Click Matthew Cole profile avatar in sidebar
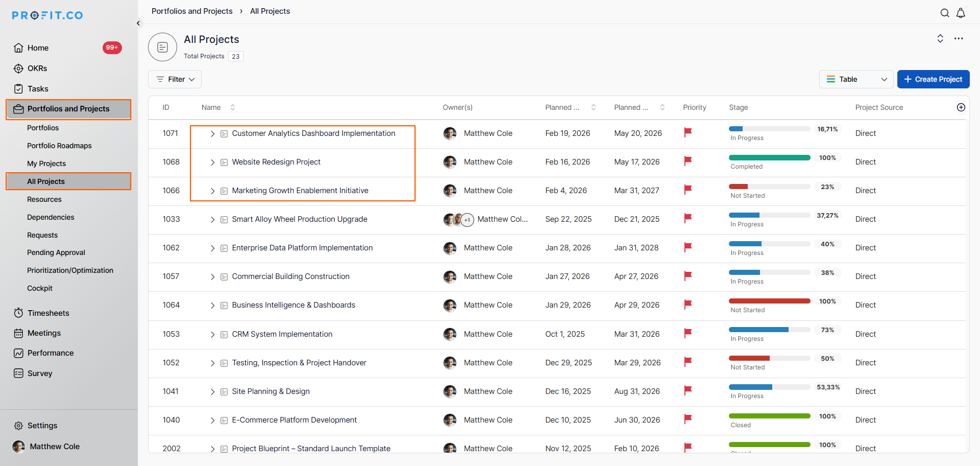Screen dimensions: 980x466 click(x=19, y=447)
